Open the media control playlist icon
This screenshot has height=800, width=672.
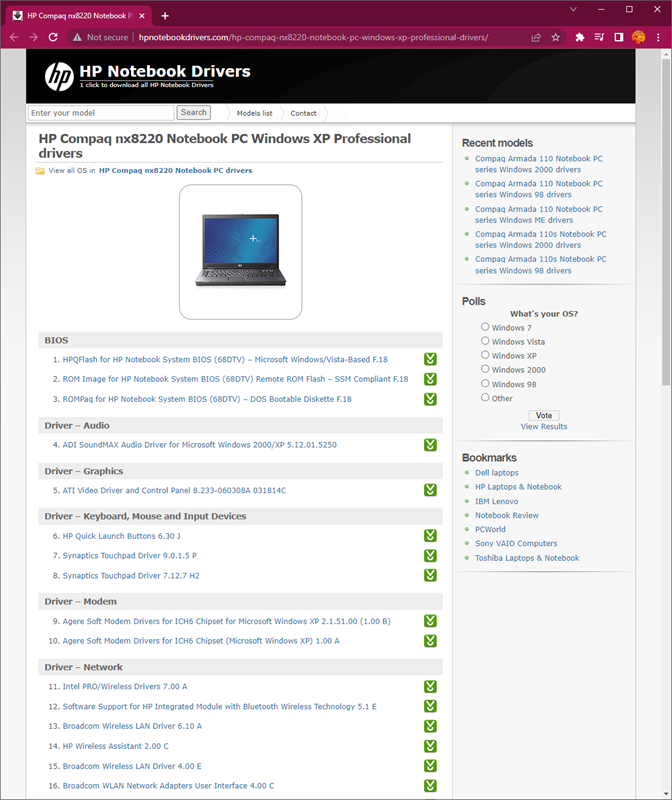tap(599, 37)
